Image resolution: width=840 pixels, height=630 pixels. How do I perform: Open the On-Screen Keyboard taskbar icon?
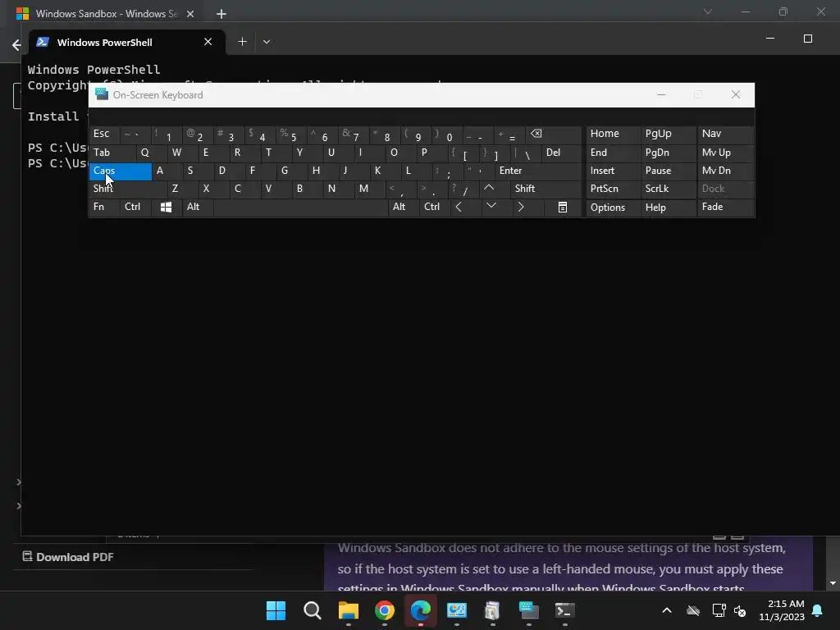(529, 610)
